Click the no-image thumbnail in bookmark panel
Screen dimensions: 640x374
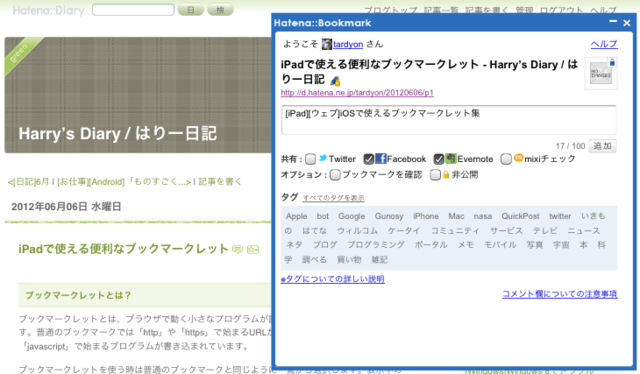[x=601, y=73]
